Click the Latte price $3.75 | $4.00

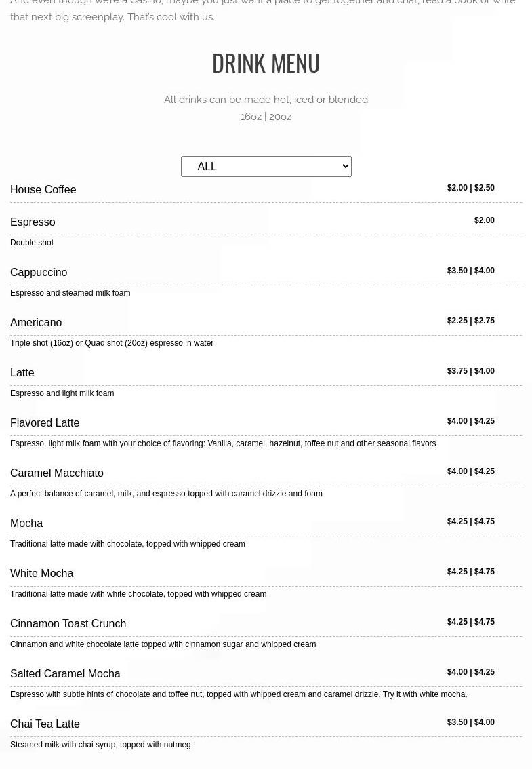point(471,371)
